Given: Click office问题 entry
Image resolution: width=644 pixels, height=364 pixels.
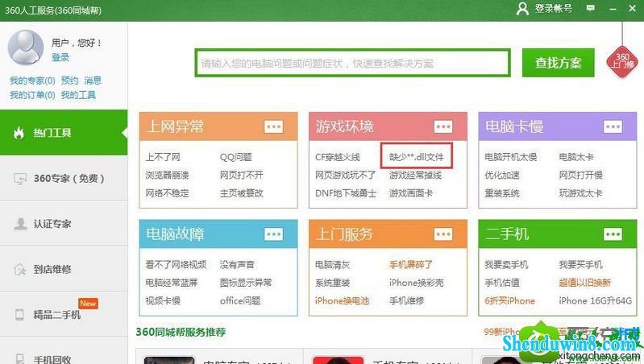Looking at the screenshot, I should 240,301.
